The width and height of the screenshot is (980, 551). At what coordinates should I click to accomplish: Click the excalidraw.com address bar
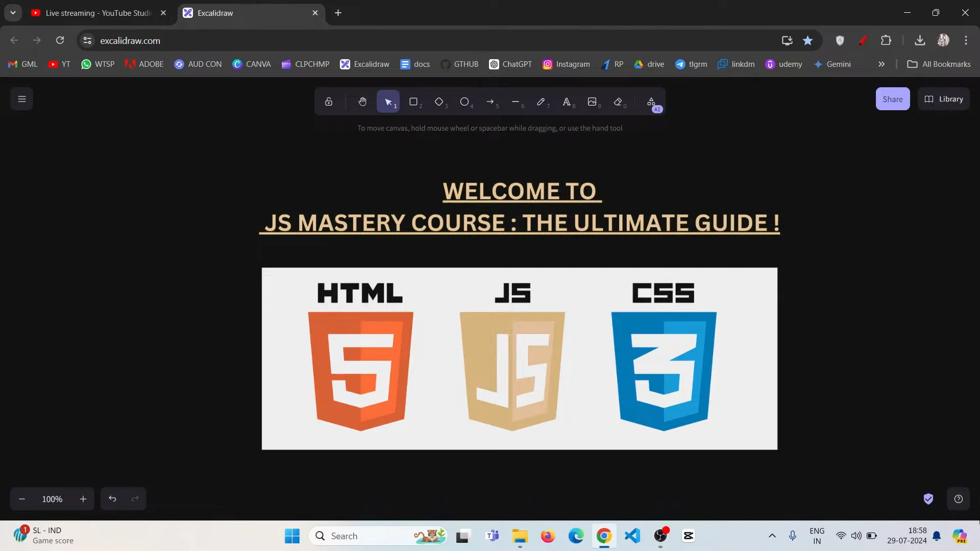coord(434,40)
